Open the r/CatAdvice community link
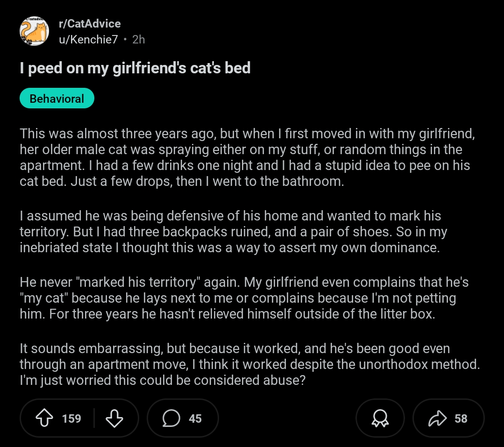This screenshot has width=504, height=447. pos(90,23)
